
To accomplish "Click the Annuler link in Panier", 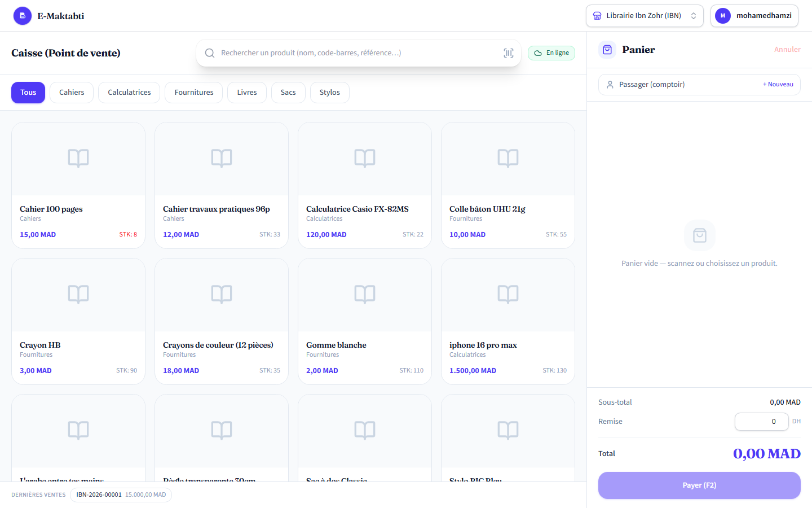I will 787,50.
